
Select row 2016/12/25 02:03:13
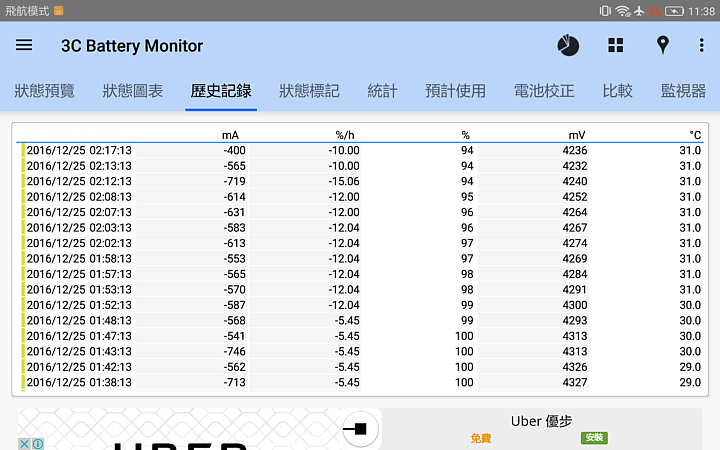click(x=362, y=228)
